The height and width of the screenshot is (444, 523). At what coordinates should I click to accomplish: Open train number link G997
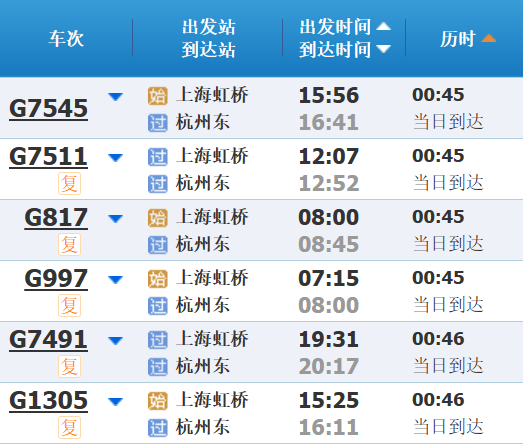56,279
